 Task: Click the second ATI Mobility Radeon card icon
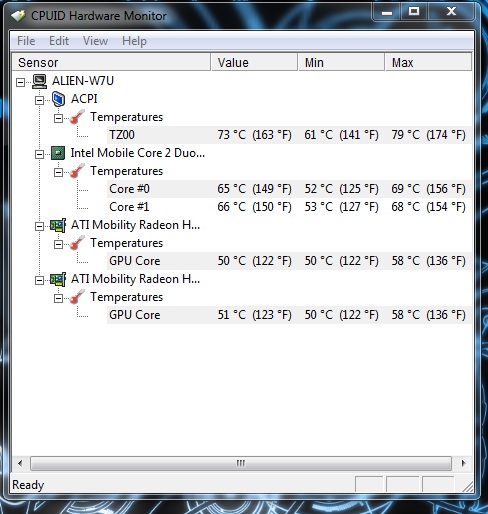click(x=58, y=279)
